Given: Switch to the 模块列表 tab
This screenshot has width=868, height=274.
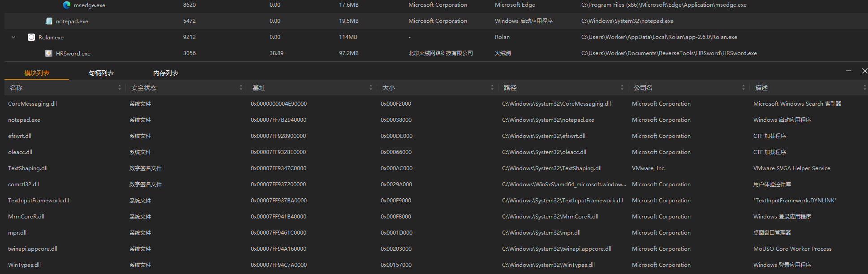Looking at the screenshot, I should click(x=37, y=73).
